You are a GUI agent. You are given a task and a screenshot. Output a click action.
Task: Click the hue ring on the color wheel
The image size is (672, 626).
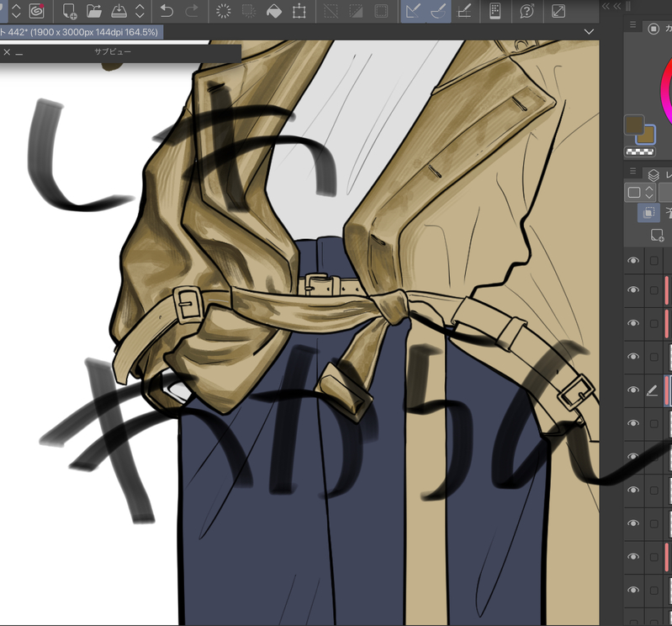[665, 90]
